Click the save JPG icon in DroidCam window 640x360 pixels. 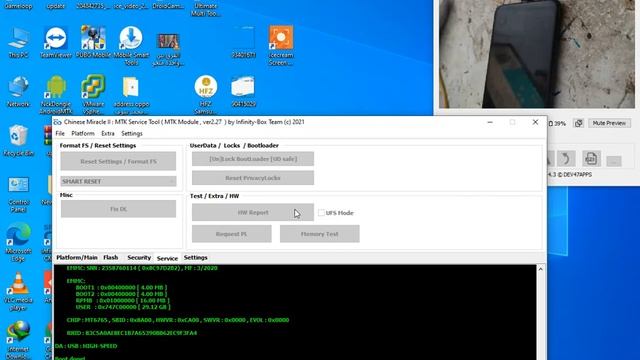(x=591, y=158)
